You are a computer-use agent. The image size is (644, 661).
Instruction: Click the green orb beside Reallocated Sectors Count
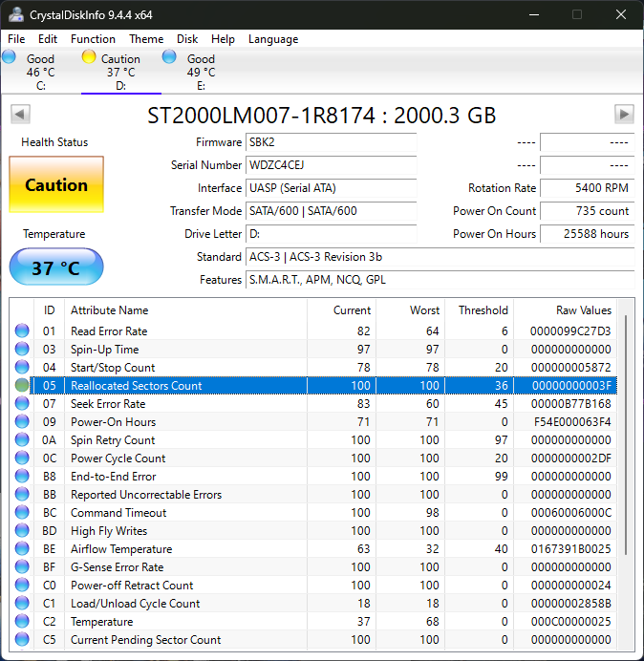coord(22,386)
